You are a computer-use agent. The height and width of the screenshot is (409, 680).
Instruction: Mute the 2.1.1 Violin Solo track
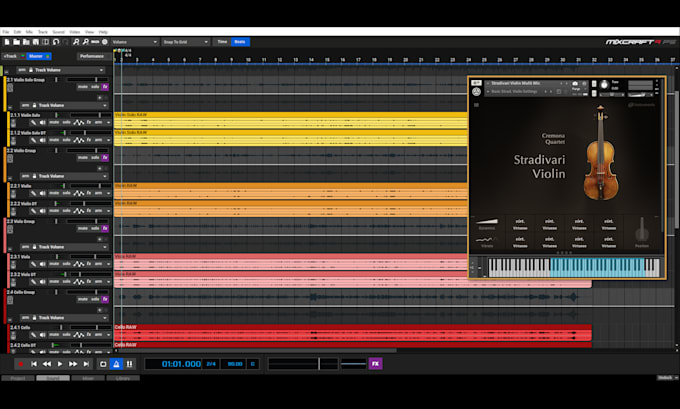pos(54,123)
